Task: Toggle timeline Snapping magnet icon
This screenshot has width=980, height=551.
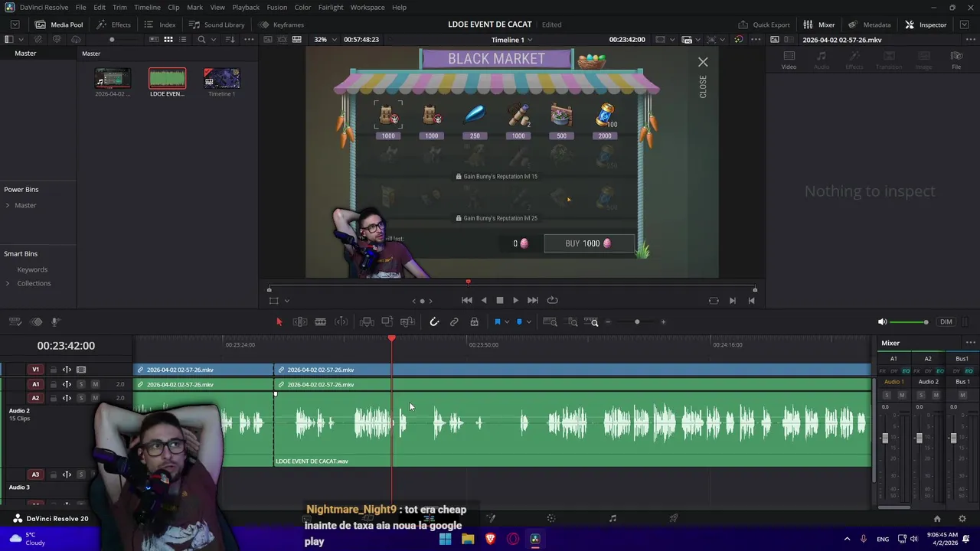Action: coord(434,322)
